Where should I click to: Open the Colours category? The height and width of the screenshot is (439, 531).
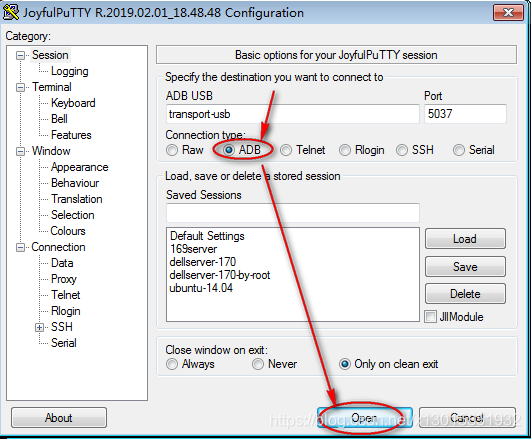[x=68, y=231]
